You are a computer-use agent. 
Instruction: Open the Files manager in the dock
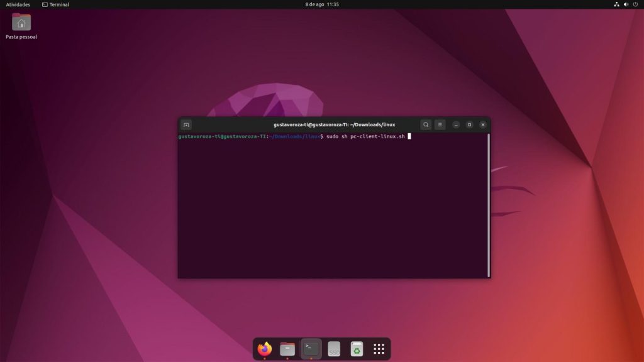[287, 349]
